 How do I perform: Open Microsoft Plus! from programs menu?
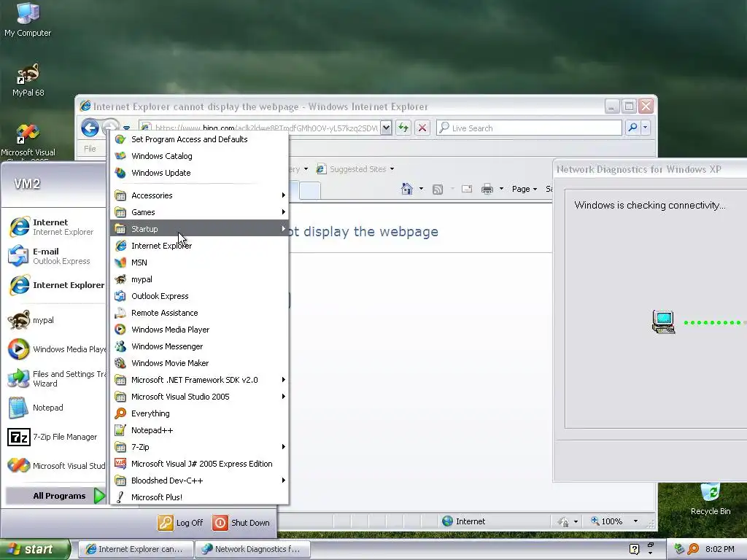tap(199, 497)
